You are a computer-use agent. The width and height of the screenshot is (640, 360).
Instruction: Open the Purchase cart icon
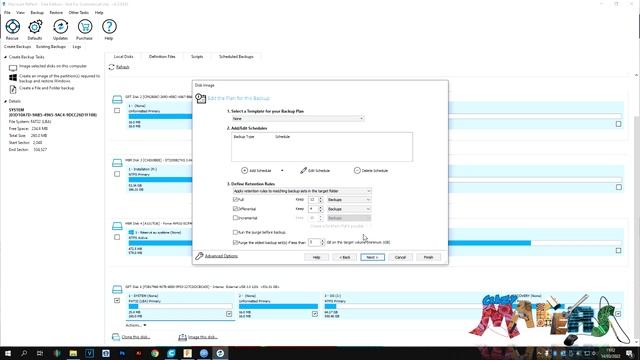84,27
